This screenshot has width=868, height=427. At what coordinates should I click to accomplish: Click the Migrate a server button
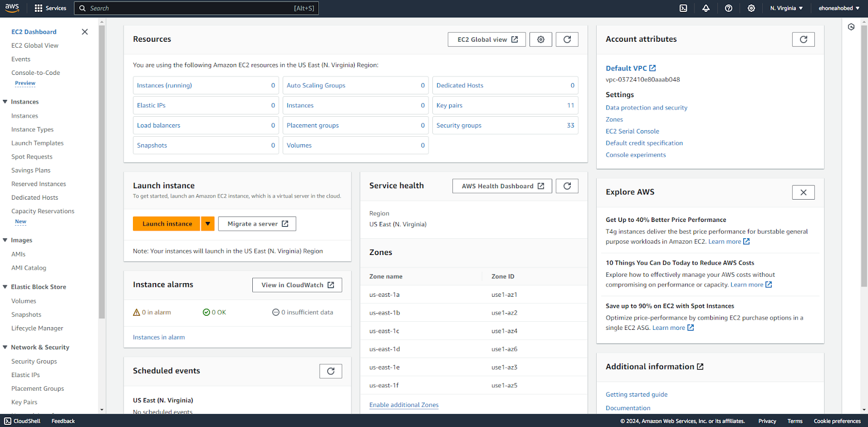[257, 224]
